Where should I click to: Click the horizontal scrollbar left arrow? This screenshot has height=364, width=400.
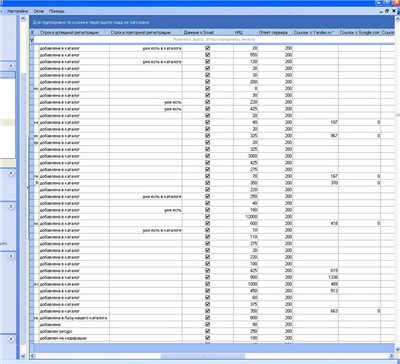[x=32, y=356]
